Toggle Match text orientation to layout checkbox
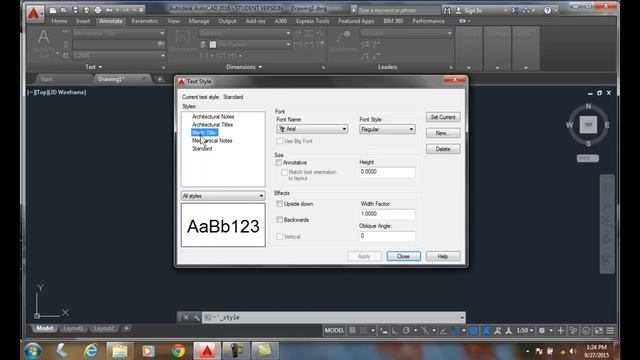The image size is (640, 360). [x=284, y=172]
